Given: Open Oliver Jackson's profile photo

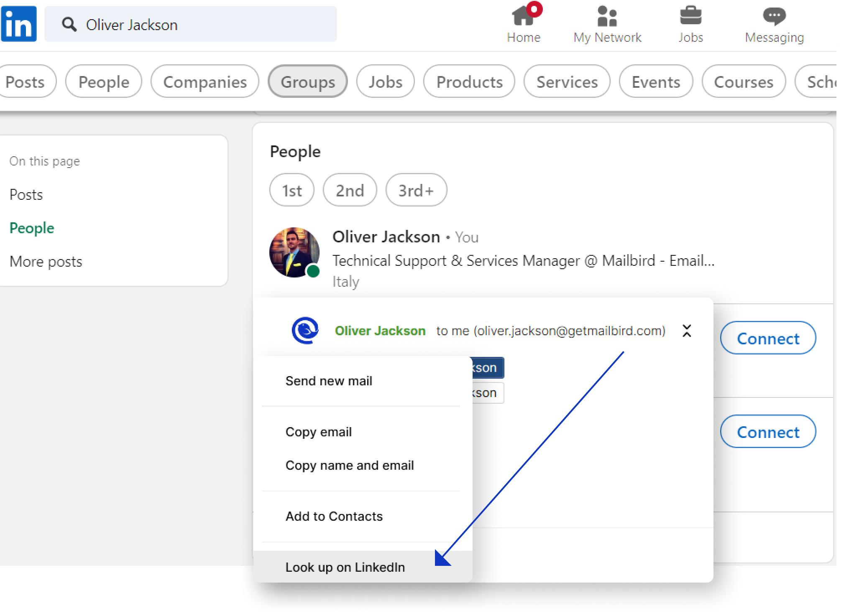Looking at the screenshot, I should (x=294, y=252).
